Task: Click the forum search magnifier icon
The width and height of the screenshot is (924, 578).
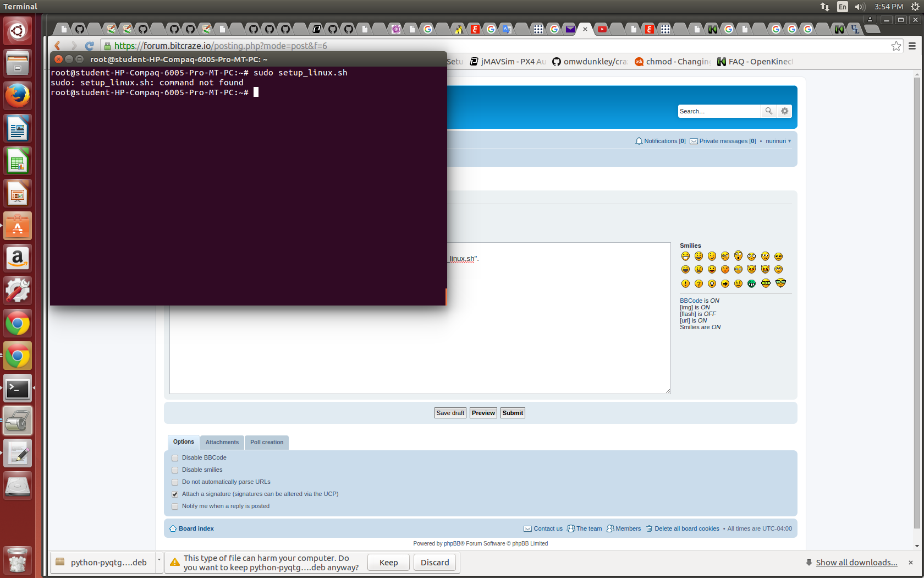Action: (768, 111)
